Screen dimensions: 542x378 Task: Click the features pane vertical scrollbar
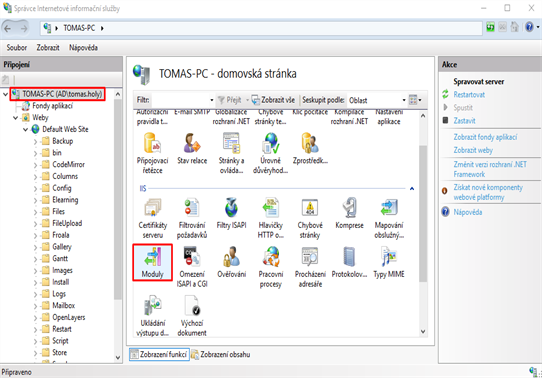[x=423, y=214]
